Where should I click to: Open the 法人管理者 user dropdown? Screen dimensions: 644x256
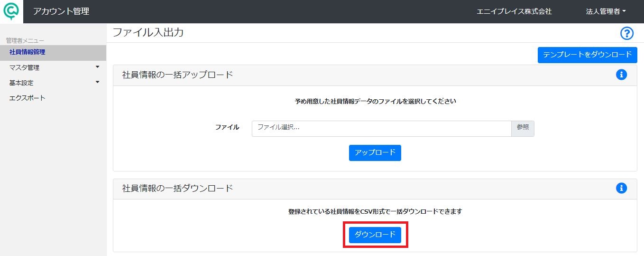coord(606,11)
